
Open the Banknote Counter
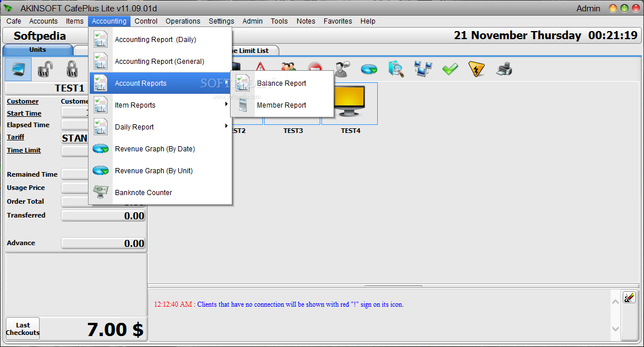click(x=160, y=192)
